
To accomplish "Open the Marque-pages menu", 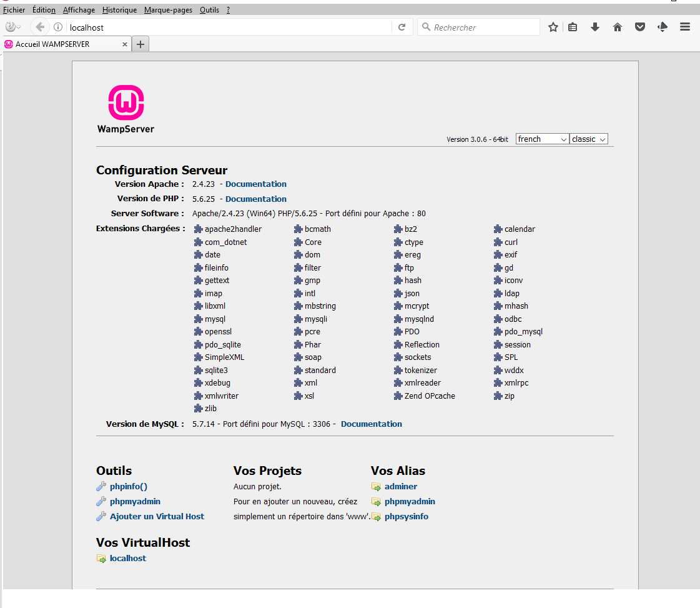I will (x=168, y=10).
